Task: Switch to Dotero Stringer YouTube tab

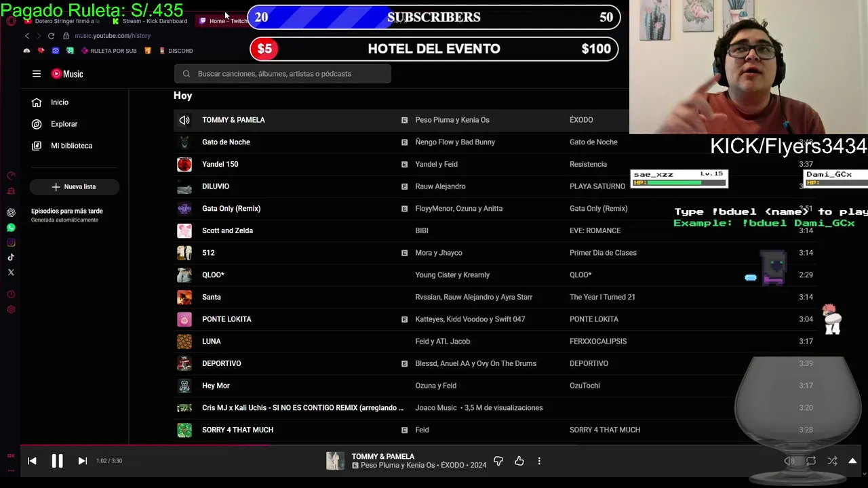Action: (x=62, y=21)
